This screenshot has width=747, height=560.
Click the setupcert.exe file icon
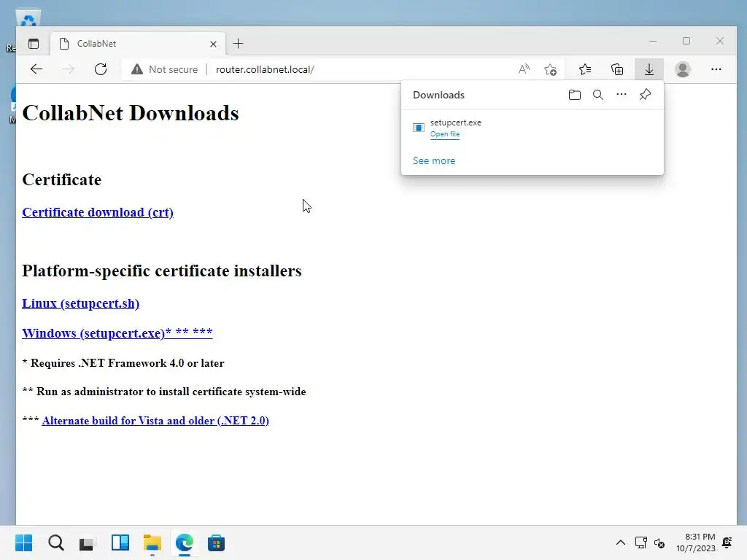click(x=418, y=128)
